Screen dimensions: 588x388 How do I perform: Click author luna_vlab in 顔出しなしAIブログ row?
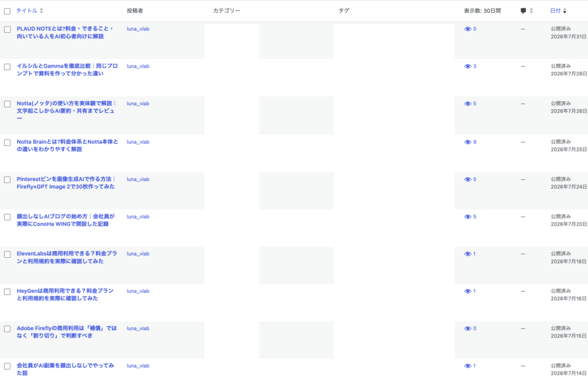point(138,217)
